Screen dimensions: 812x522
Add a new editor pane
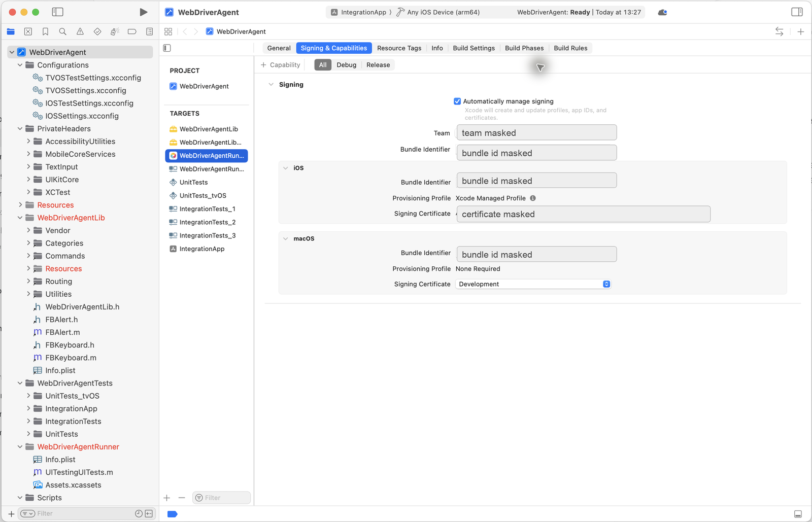(800, 31)
